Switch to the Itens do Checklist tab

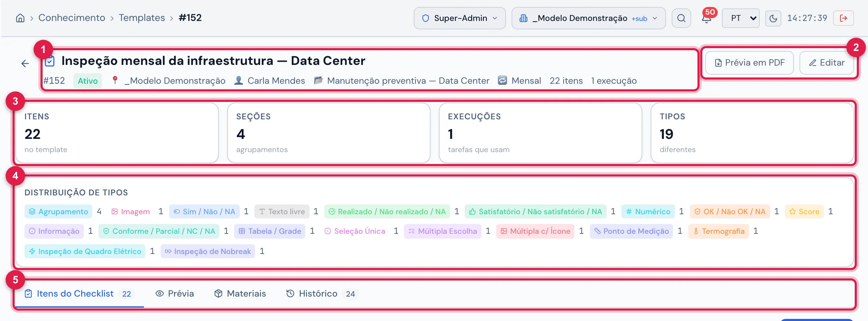(x=79, y=294)
